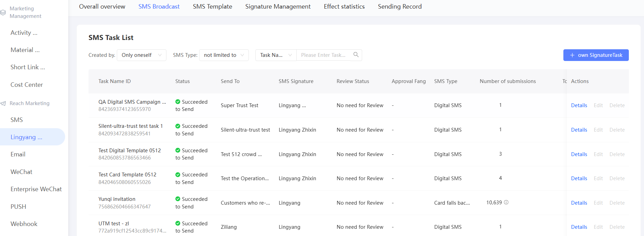Click info icon beside 10,639 submissions
Viewport: 644px width, 236px height.
[506, 203]
